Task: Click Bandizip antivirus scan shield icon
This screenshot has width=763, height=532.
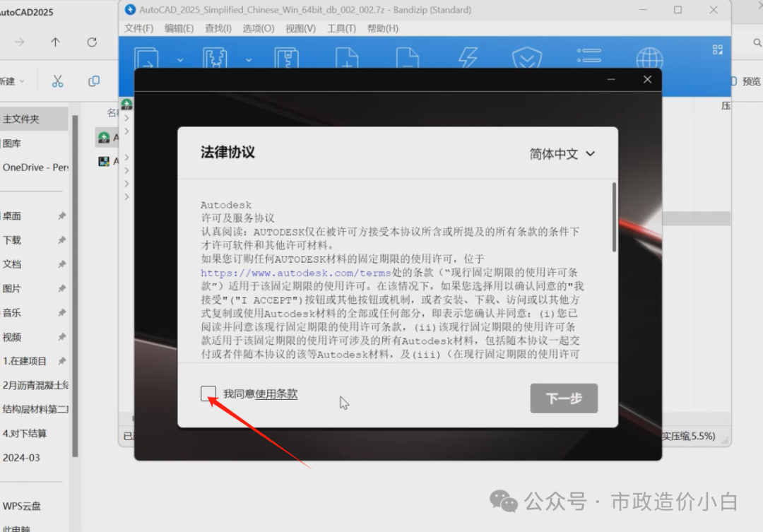Action: coord(527,58)
